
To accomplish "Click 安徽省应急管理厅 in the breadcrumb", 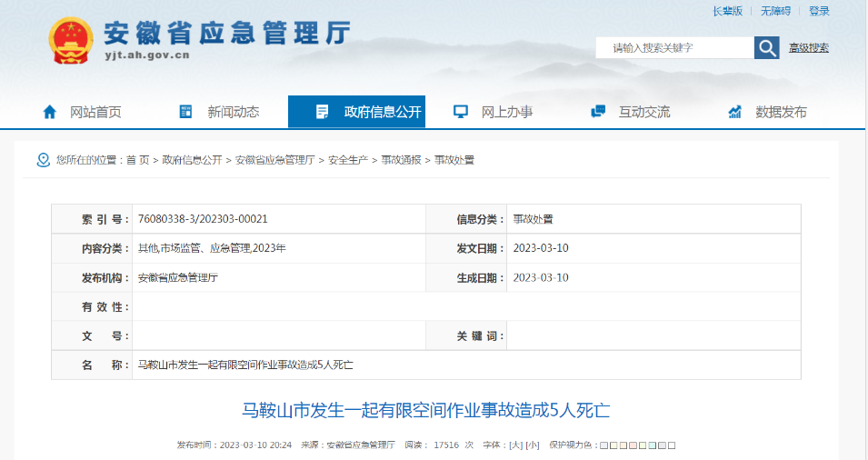I will 275,160.
